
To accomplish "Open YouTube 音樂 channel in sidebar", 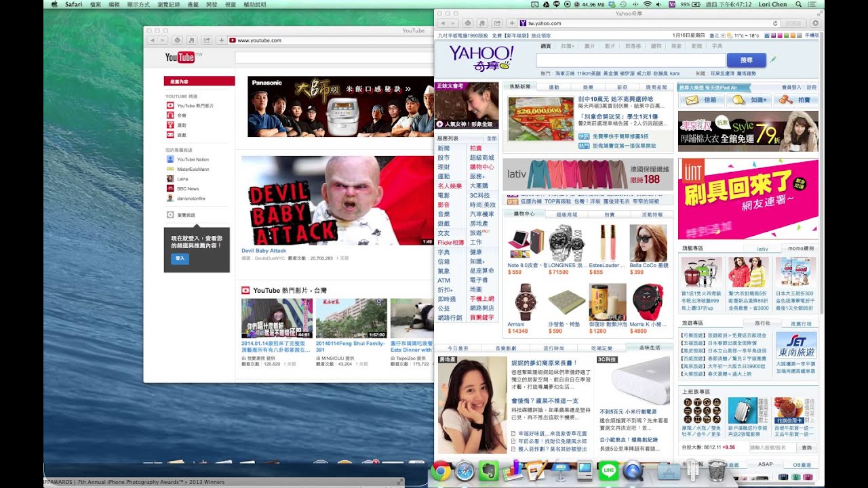I will [176, 116].
